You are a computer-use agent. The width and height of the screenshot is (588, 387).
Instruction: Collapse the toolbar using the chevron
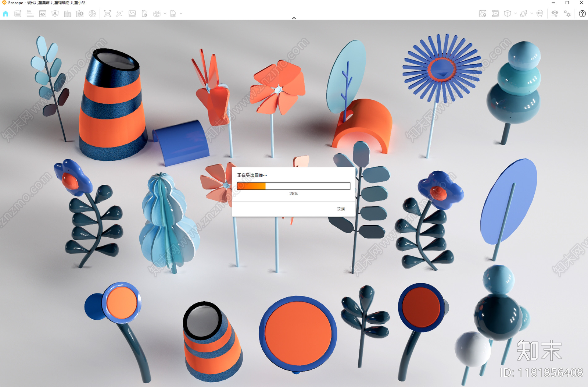pos(294,18)
